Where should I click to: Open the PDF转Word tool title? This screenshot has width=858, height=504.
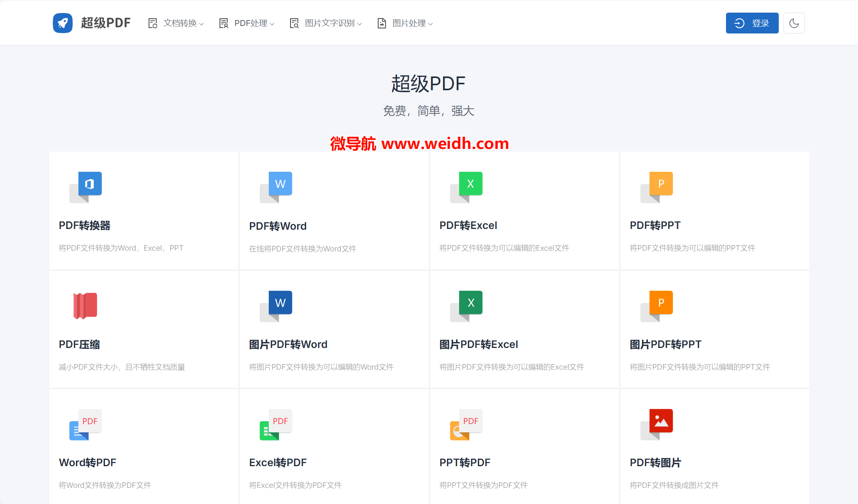pyautogui.click(x=278, y=226)
